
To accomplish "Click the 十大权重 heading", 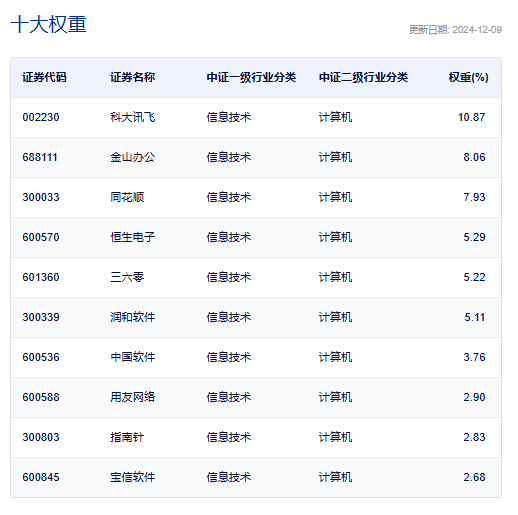I will [49, 24].
